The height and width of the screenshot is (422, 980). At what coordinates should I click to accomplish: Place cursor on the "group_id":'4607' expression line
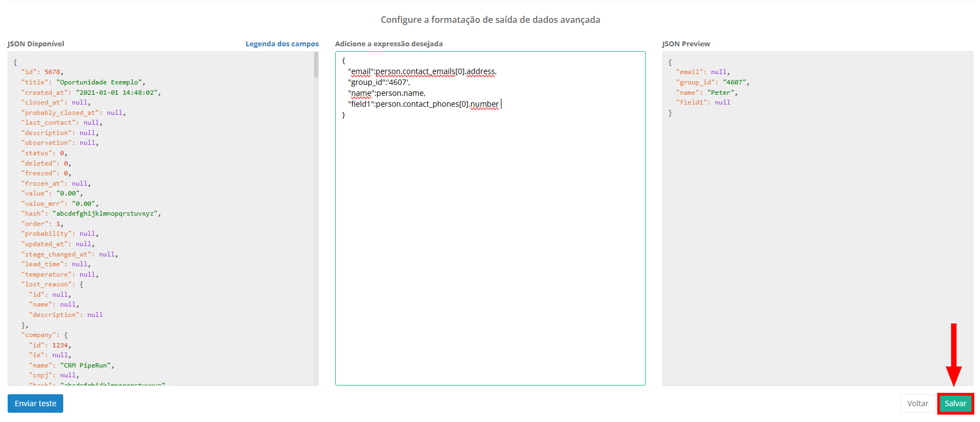pos(379,82)
